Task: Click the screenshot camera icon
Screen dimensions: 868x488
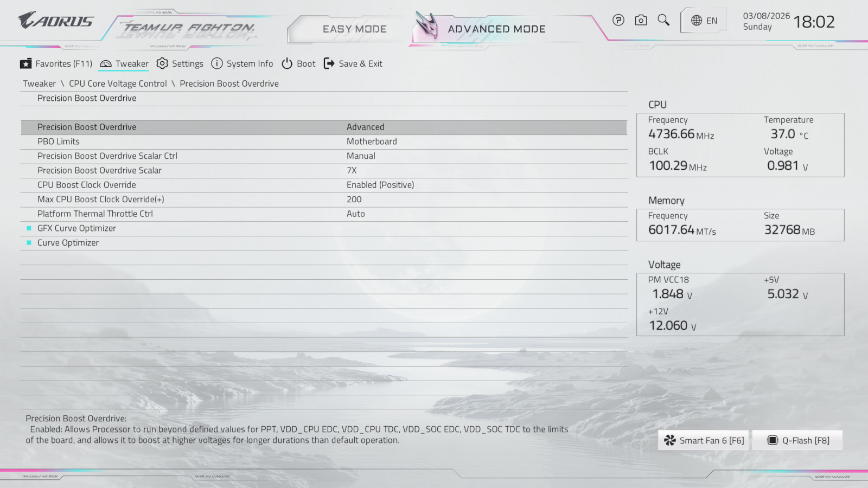Action: [x=641, y=20]
